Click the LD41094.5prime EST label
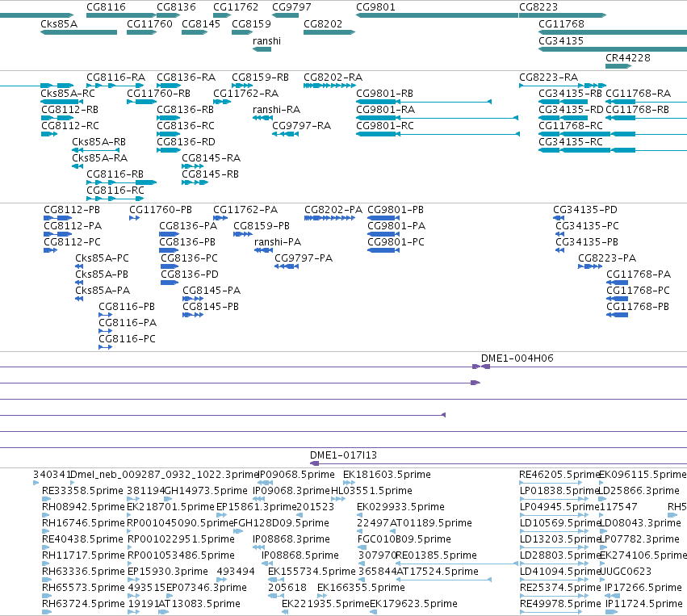Screen dimensions: 687x616 pyautogui.click(x=559, y=572)
